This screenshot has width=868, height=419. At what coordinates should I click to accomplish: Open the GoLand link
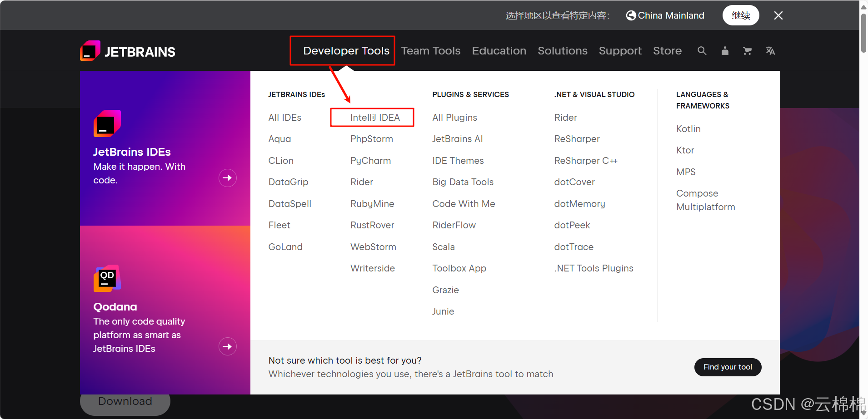coord(285,247)
